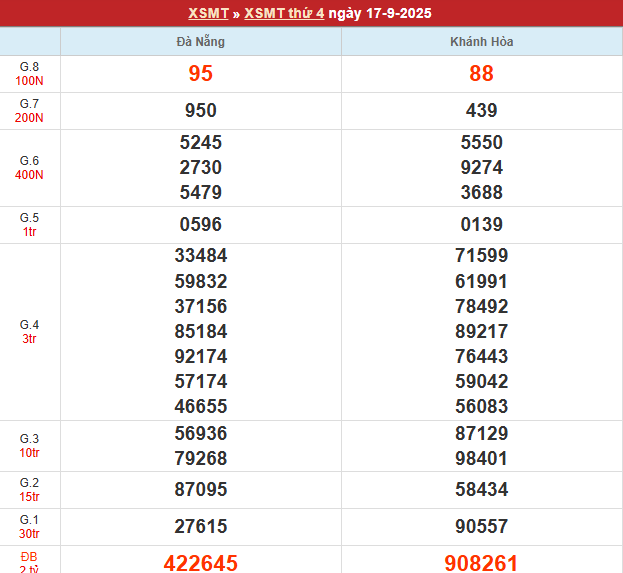This screenshot has width=623, height=573.
Task: Select the Đà Nẵng column header
Action: click(201, 41)
